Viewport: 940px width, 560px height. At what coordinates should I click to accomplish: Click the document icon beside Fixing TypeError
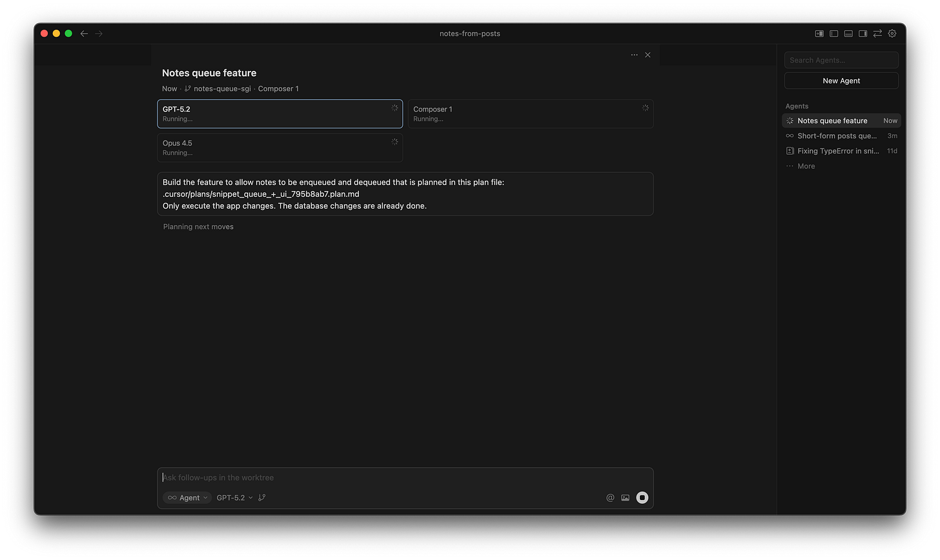coord(790,151)
